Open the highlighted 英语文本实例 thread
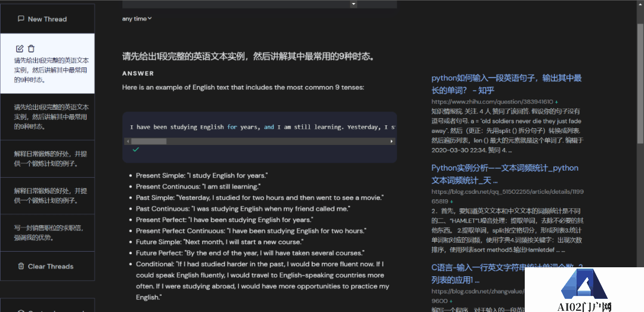This screenshot has width=644, height=312. click(47, 64)
